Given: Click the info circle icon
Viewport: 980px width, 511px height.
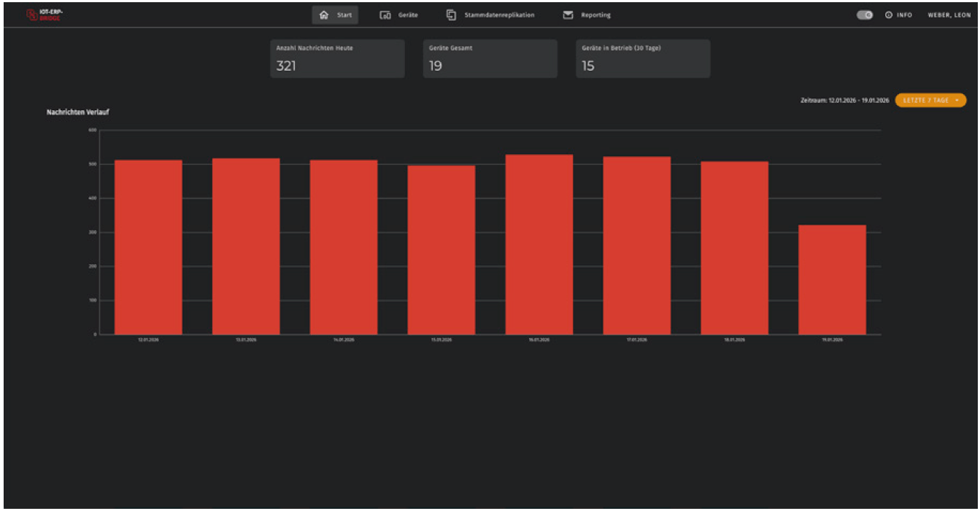Looking at the screenshot, I should (889, 15).
